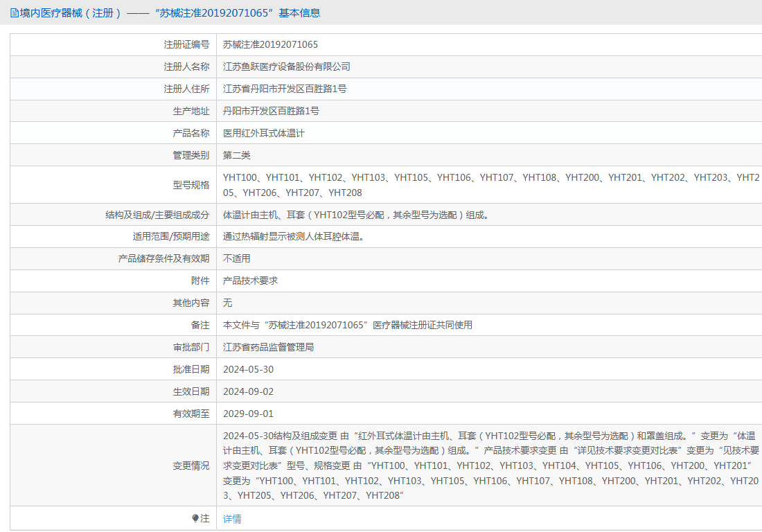This screenshot has width=762, height=532.
Task: Click the 备注 label
Action: 200,325
